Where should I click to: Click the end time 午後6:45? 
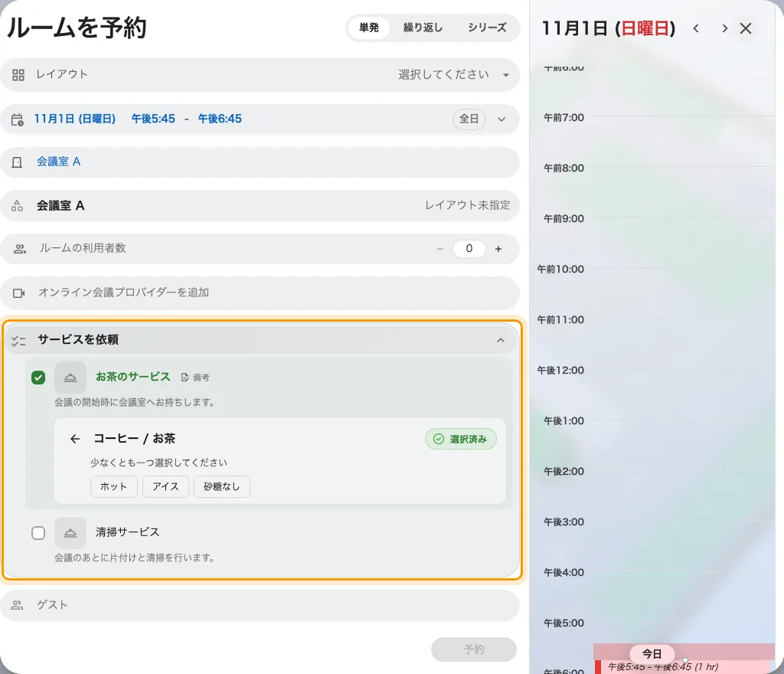tap(220, 119)
